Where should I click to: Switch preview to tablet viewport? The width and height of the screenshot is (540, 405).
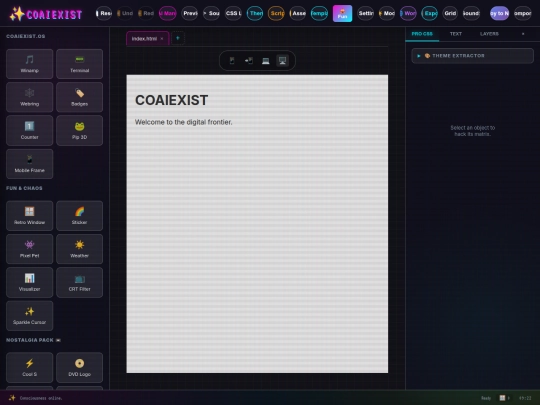249,61
